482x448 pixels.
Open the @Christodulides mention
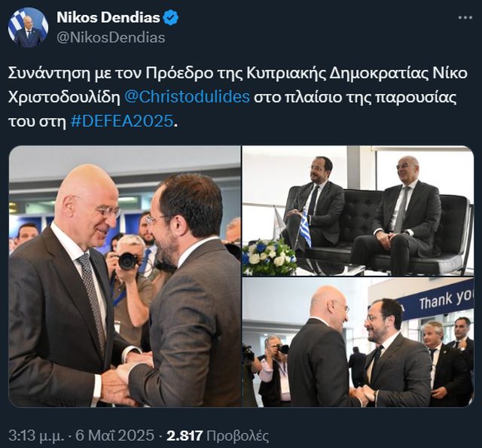(x=188, y=97)
